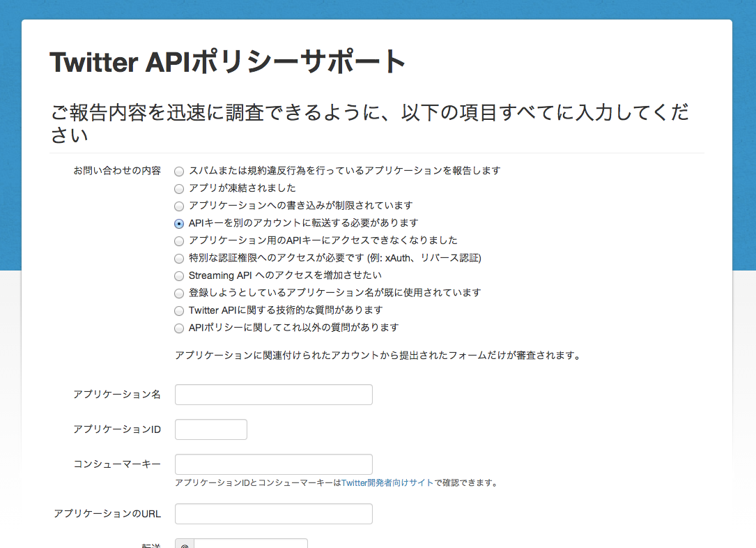Choose the Twitter API technical question option

coord(179,311)
